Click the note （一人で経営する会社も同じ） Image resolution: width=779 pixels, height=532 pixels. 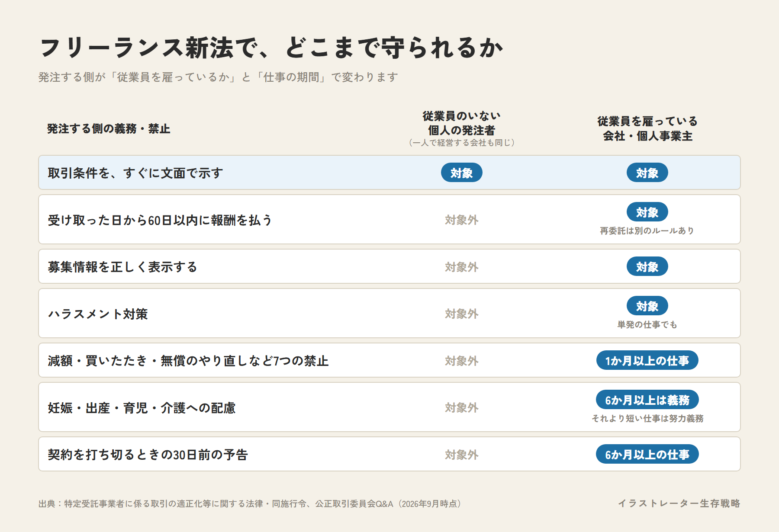click(x=461, y=143)
